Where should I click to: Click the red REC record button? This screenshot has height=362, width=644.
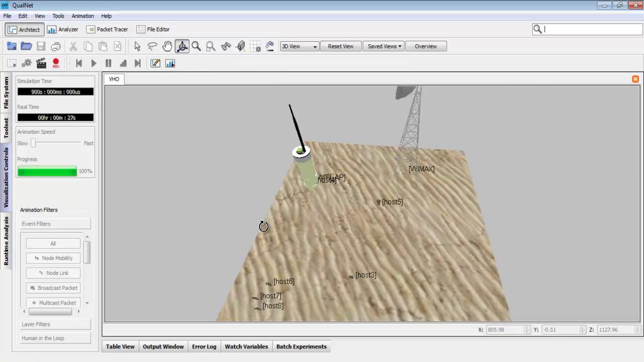tap(56, 63)
